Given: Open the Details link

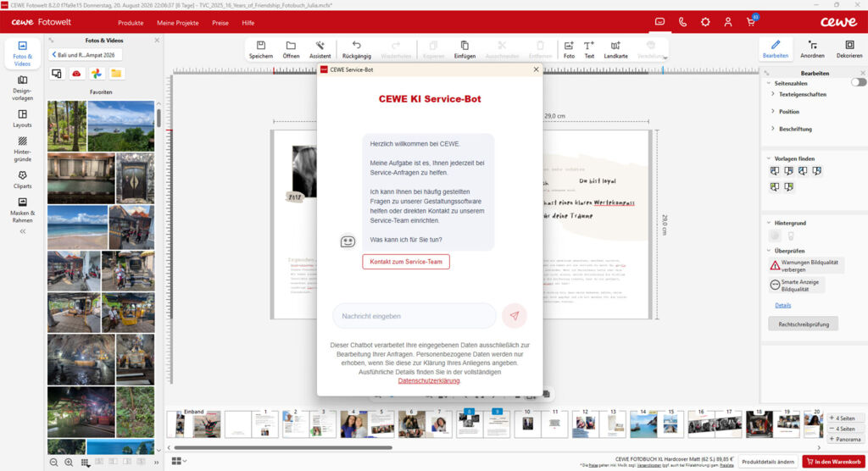Looking at the screenshot, I should (782, 306).
